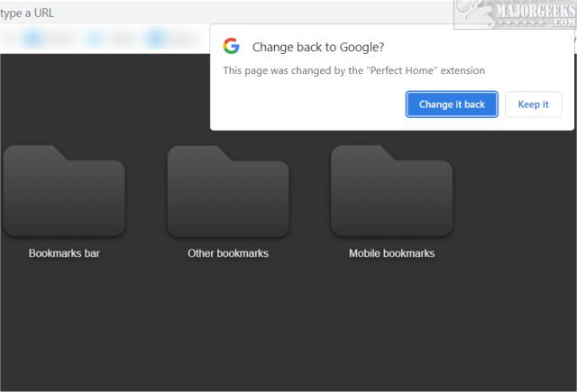The width and height of the screenshot is (577, 392).
Task: Select the Other bookmarks label
Action: pos(228,253)
